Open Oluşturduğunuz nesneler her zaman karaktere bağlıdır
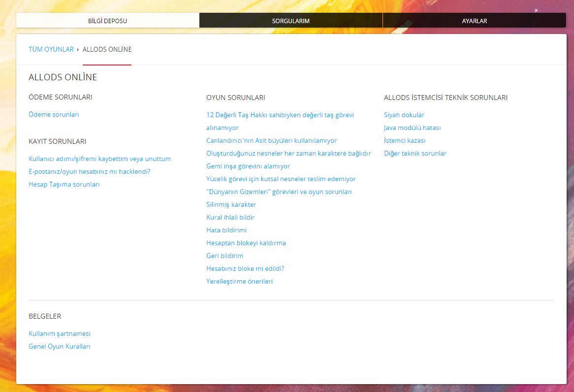Viewport: 574px width, 392px height. pyautogui.click(x=288, y=154)
